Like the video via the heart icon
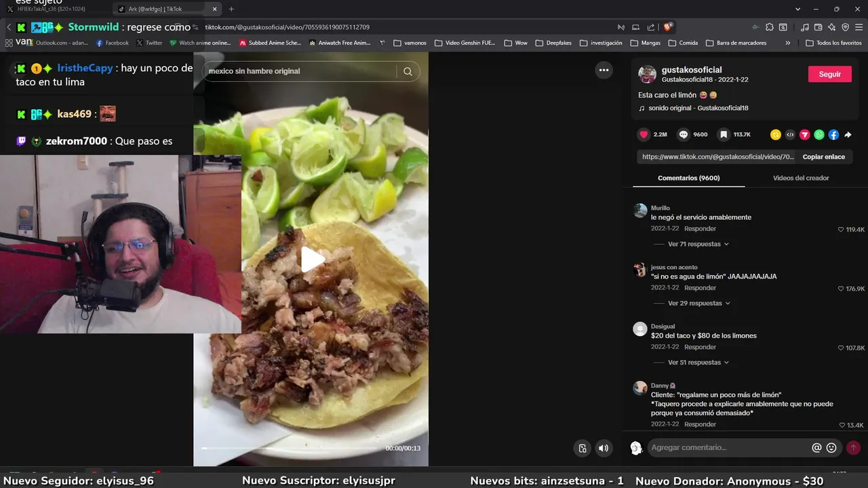This screenshot has width=868, height=488. (x=644, y=134)
